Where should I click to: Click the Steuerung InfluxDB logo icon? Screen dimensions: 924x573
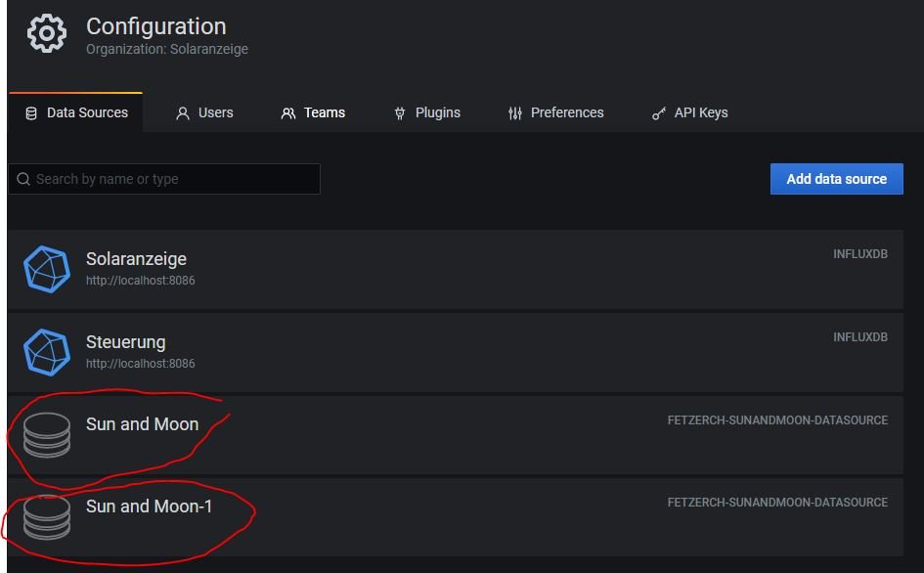pos(46,352)
